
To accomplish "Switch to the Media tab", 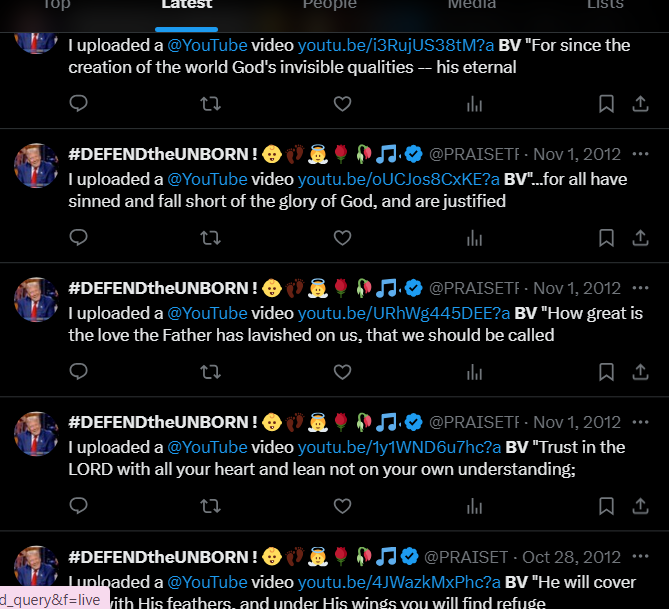I will pos(472,4).
